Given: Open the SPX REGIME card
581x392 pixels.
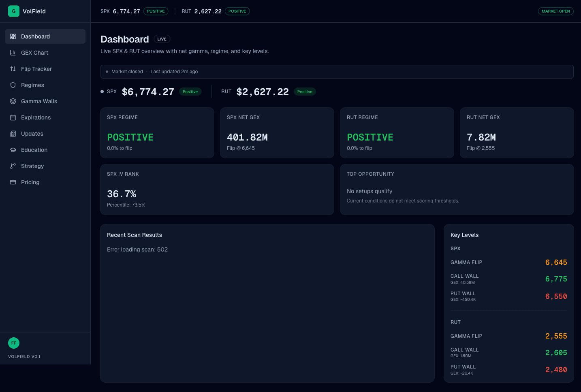Looking at the screenshot, I should click(x=157, y=133).
